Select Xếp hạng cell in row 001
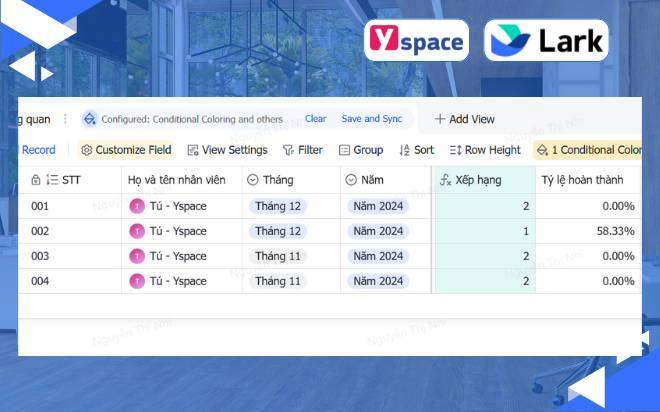The width and height of the screenshot is (660, 412). pos(485,206)
